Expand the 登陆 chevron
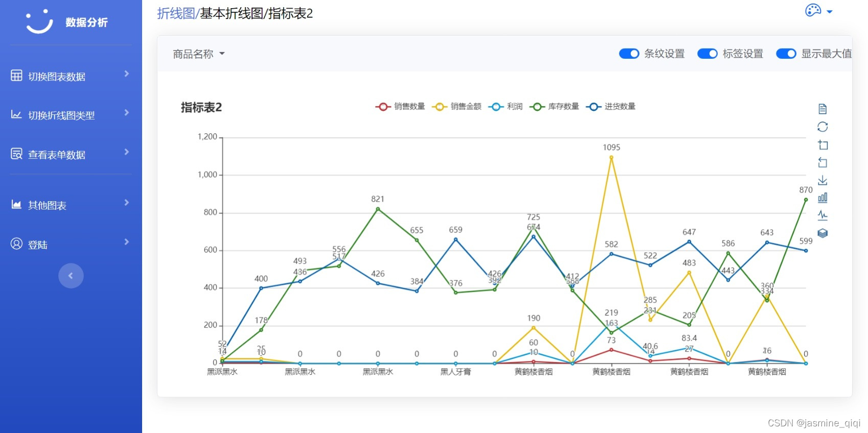The height and width of the screenshot is (433, 868). [126, 242]
